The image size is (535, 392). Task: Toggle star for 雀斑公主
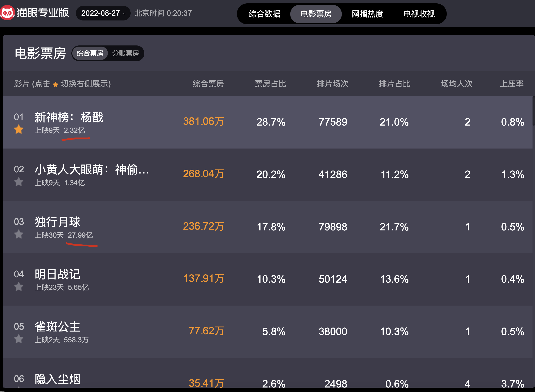pos(18,339)
